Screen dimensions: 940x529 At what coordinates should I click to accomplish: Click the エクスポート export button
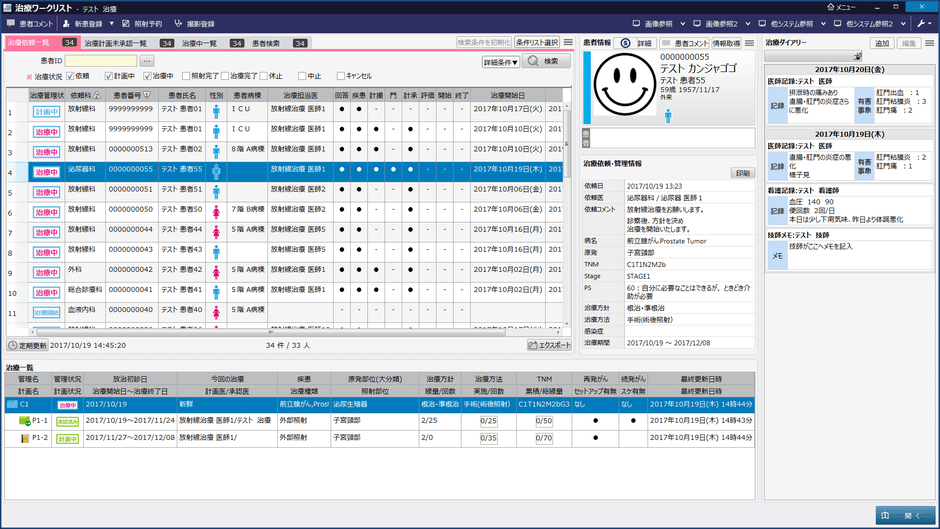[549, 345]
